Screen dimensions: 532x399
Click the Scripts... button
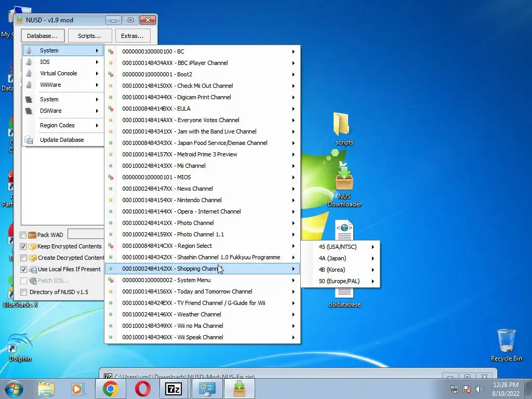pos(89,36)
